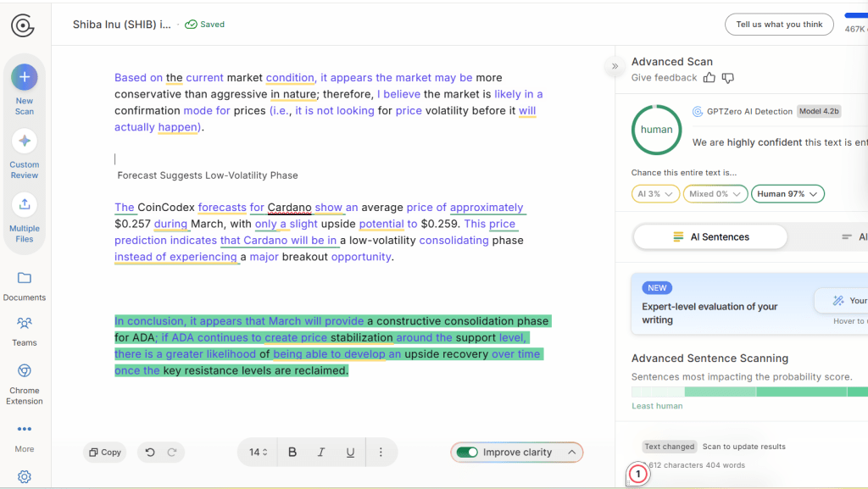Expand Improve clarity options chevron

pos(572,453)
